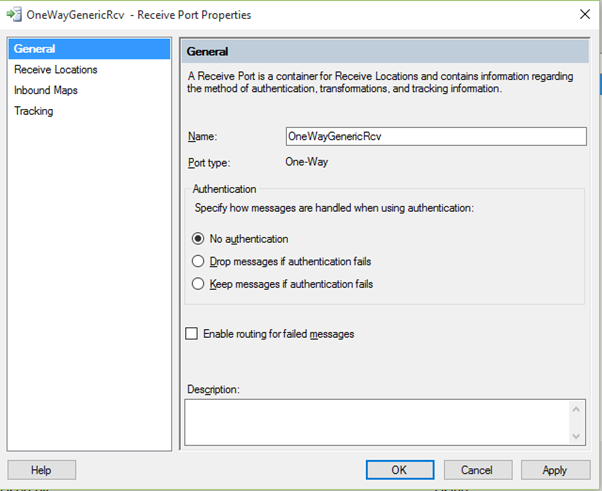
Task: Cancel the port properties dialog
Action: (x=478, y=470)
